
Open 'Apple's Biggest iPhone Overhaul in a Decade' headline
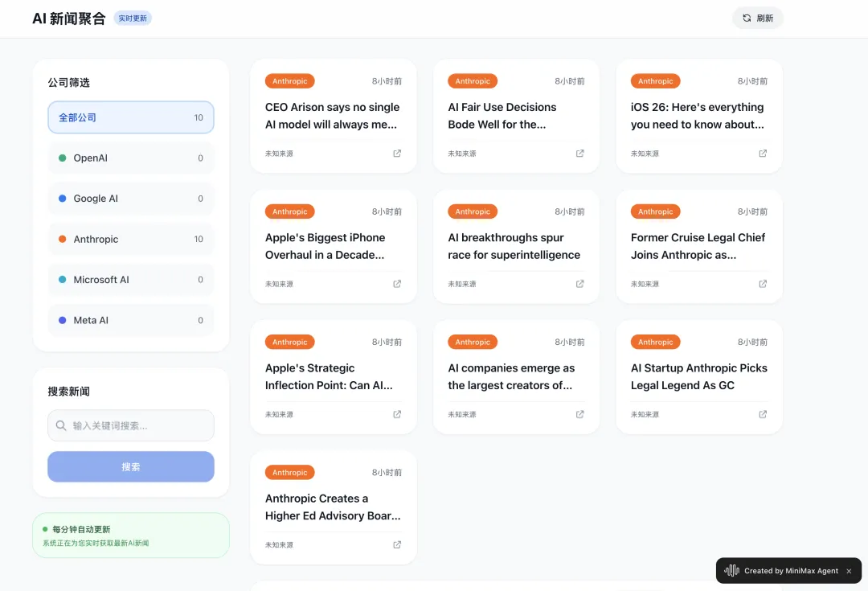click(x=325, y=246)
